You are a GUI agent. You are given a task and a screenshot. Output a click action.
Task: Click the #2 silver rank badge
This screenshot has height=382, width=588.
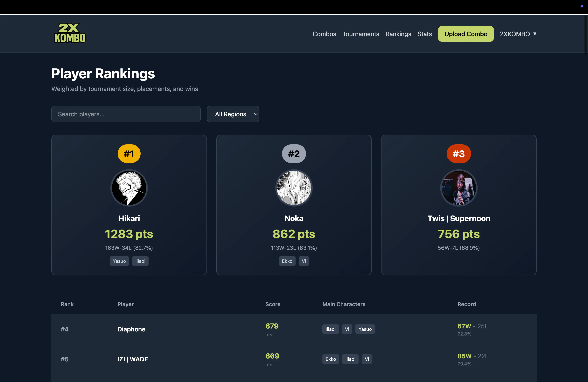pyautogui.click(x=294, y=154)
